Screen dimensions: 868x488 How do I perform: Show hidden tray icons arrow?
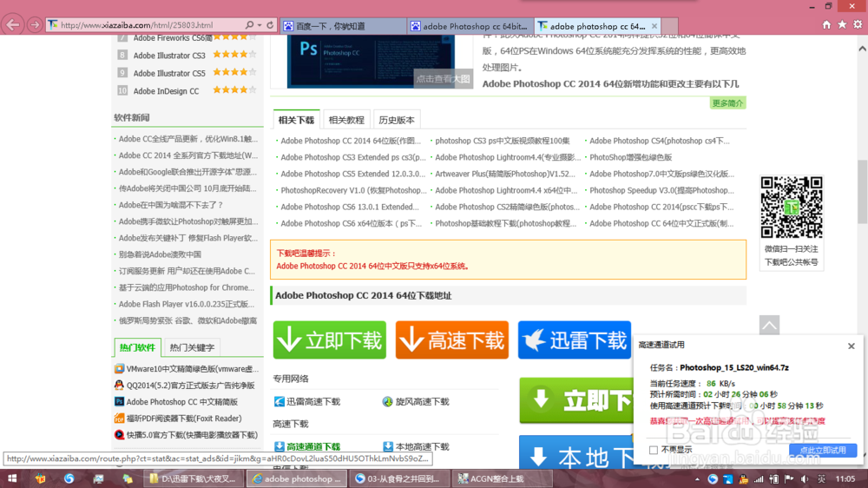[x=697, y=479]
